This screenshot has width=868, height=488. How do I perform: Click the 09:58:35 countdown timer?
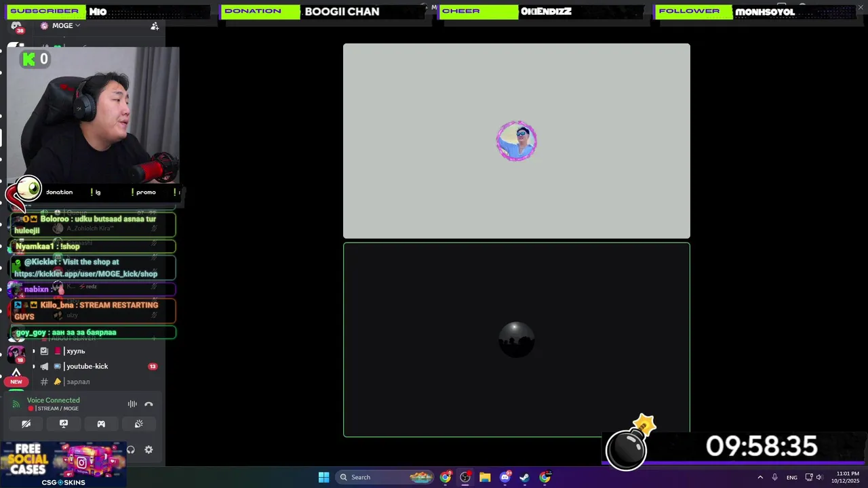point(762,447)
